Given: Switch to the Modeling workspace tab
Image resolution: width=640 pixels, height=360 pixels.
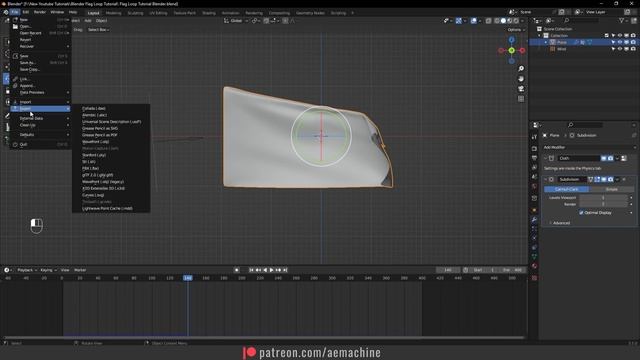Looking at the screenshot, I should point(113,13).
